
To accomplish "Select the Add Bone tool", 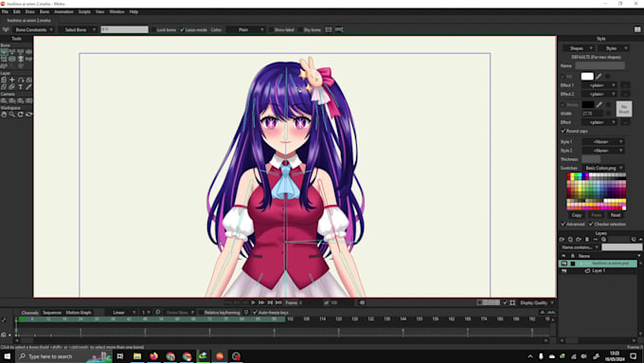I will (21, 52).
